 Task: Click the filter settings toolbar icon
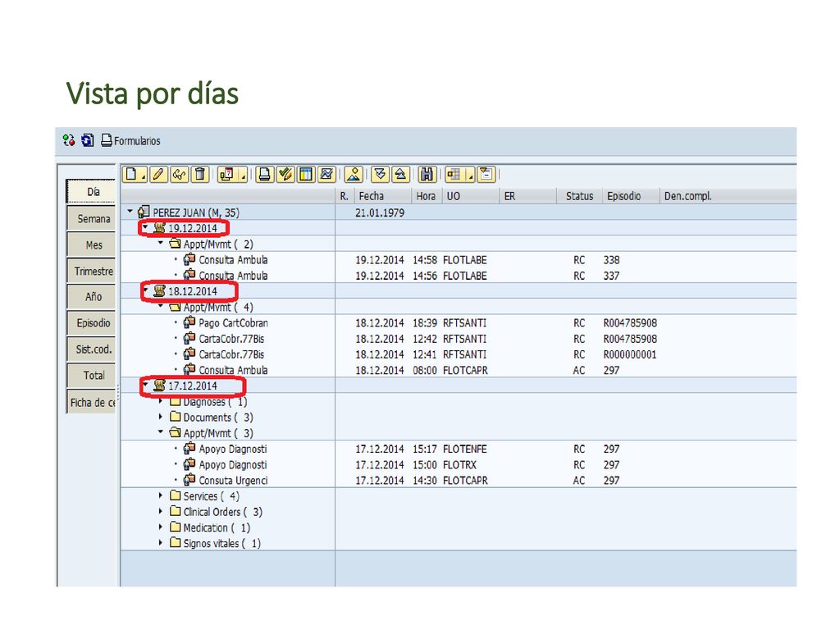click(486, 174)
